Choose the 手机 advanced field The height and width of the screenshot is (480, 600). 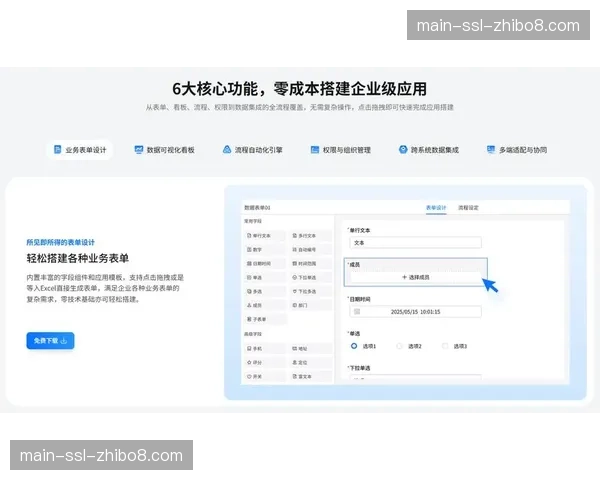[x=265, y=349]
